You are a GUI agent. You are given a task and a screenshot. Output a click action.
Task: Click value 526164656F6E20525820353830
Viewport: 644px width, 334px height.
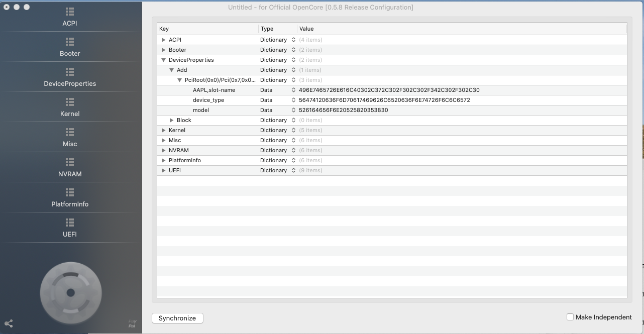coord(344,110)
